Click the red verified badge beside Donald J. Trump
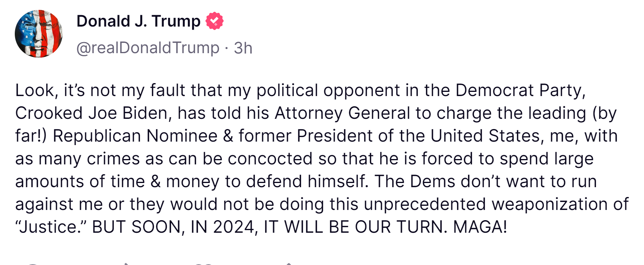The image size is (644, 265). pyautogui.click(x=214, y=21)
